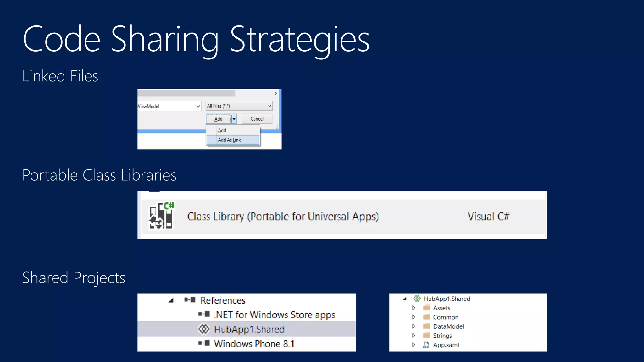Click the References node icon
The image size is (644, 362).
tap(190, 300)
